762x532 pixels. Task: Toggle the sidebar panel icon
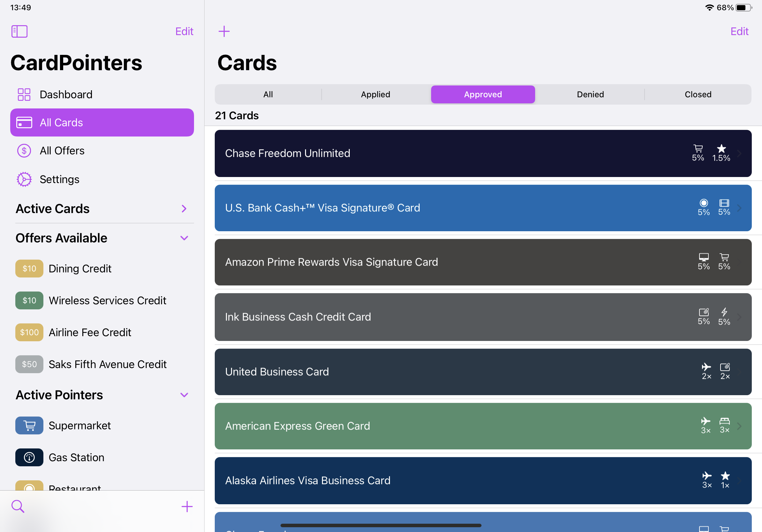19,32
